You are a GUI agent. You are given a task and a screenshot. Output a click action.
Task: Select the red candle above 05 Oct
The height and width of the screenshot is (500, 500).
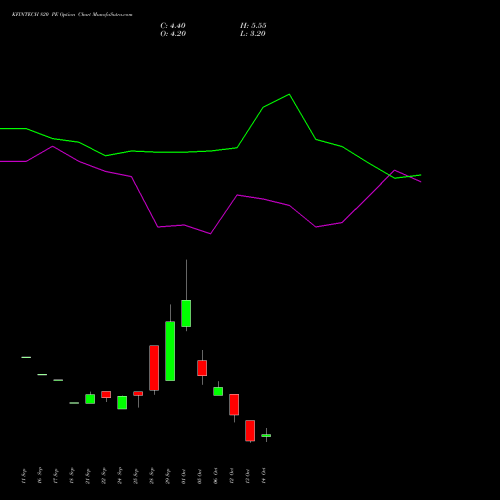(x=202, y=368)
